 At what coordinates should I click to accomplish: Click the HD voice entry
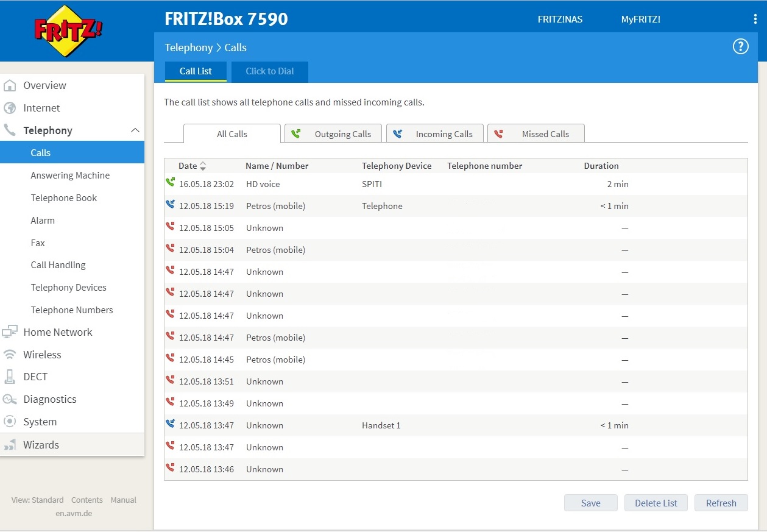click(x=263, y=184)
